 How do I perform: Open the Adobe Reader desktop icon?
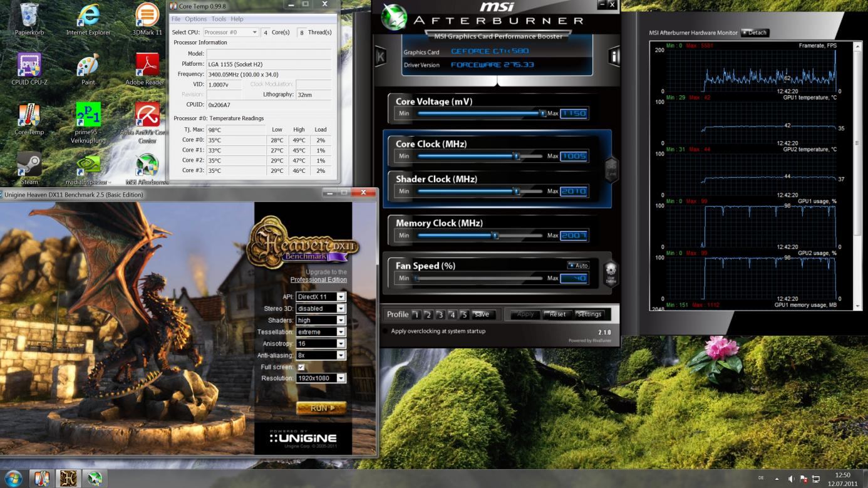[147, 70]
